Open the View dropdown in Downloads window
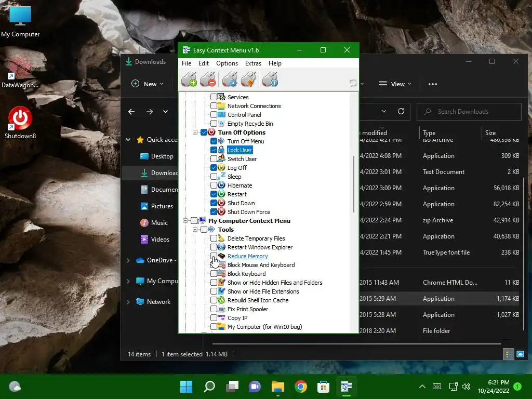Image resolution: width=532 pixels, height=399 pixels. coord(395,84)
